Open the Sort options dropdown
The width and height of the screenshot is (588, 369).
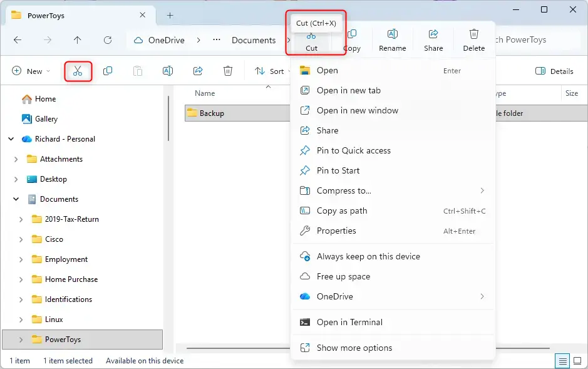[x=272, y=71]
